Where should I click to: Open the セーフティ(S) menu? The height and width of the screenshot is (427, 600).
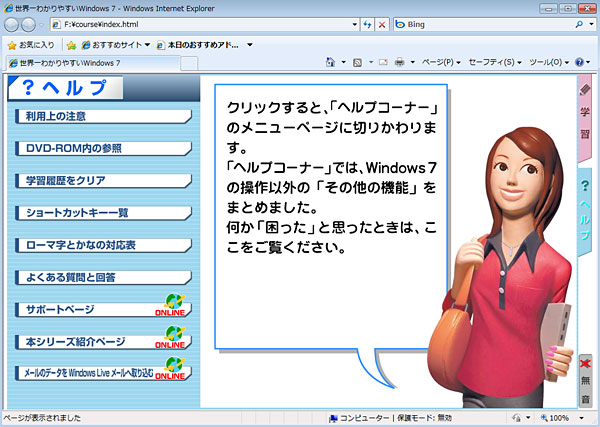coord(495,62)
